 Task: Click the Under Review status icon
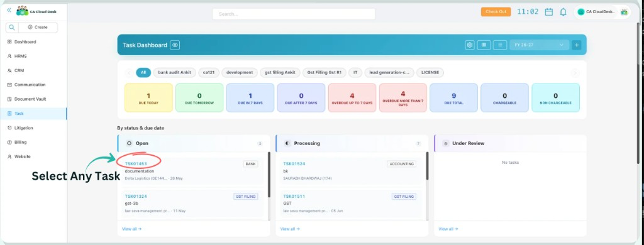(446, 144)
